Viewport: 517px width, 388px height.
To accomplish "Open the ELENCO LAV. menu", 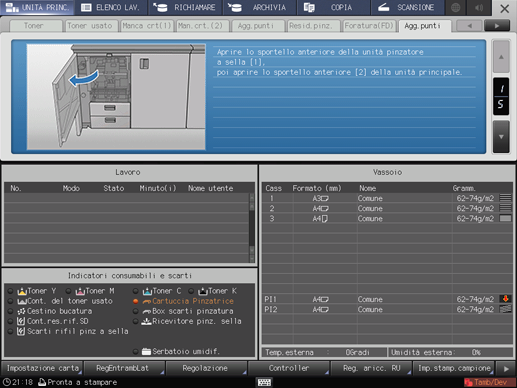I will click(x=111, y=7).
